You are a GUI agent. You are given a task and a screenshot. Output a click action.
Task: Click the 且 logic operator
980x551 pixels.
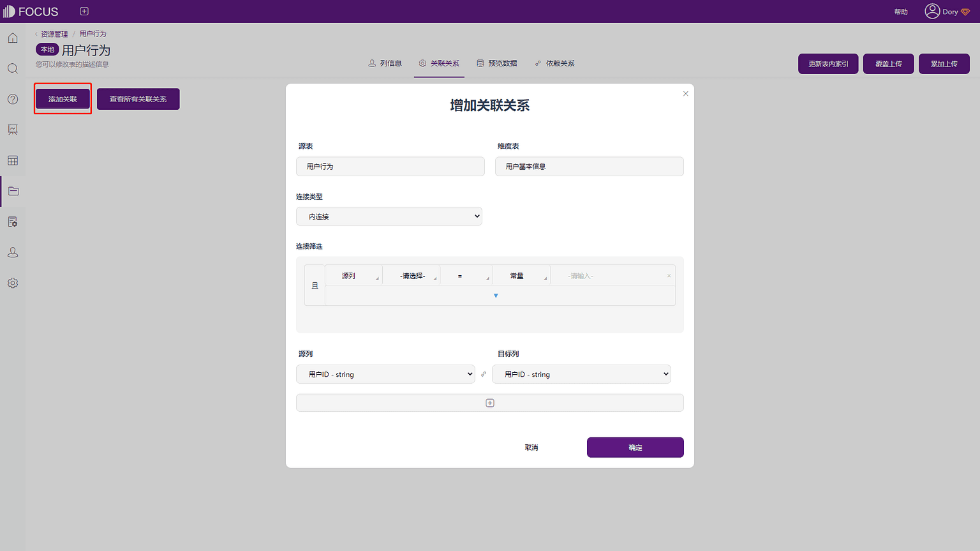[x=315, y=285]
